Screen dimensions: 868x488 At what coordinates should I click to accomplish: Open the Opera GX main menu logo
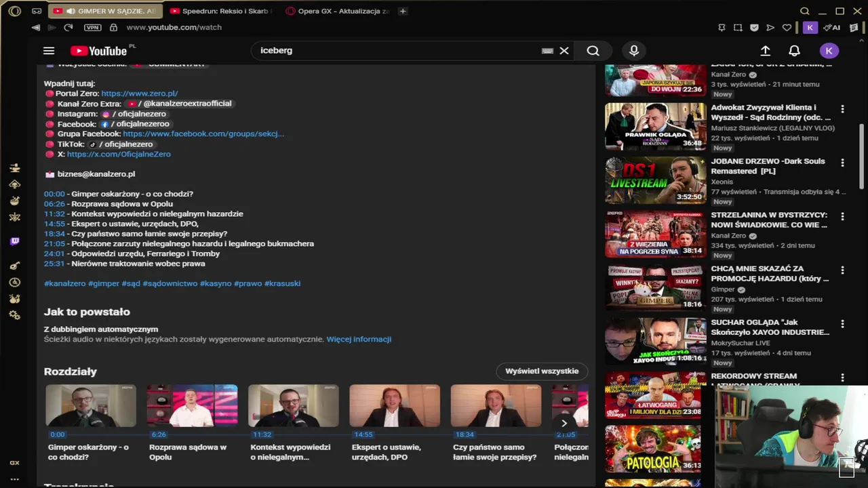click(14, 11)
